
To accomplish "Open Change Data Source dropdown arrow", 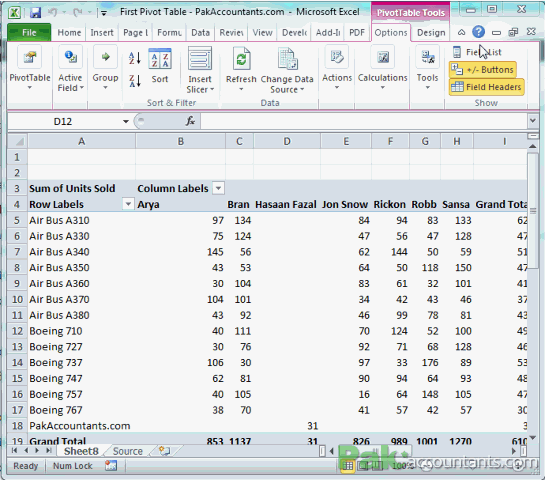I will pyautogui.click(x=302, y=90).
